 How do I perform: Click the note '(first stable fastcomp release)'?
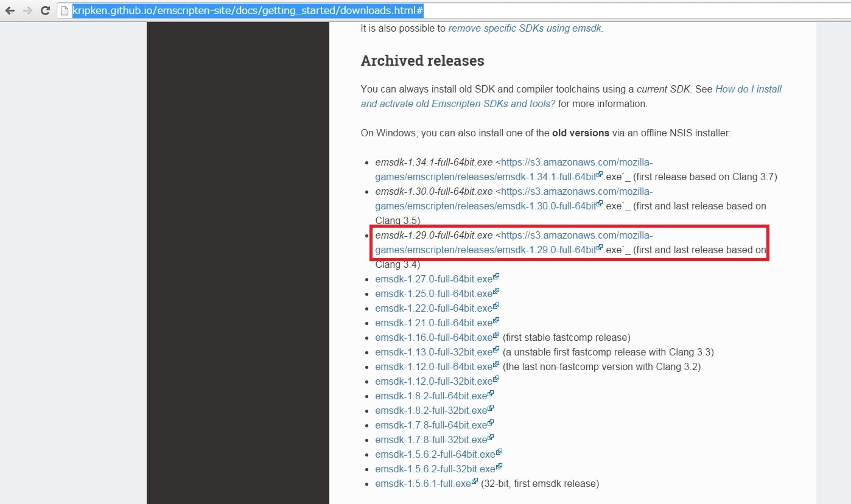(x=567, y=337)
